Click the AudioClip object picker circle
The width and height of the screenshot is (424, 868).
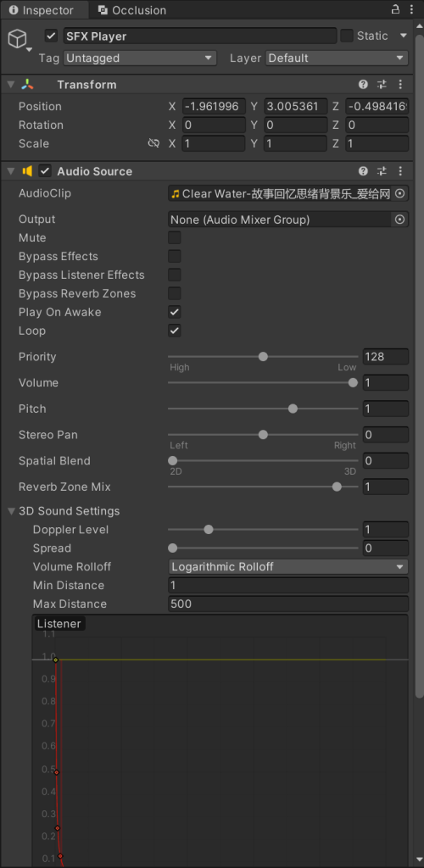point(401,194)
